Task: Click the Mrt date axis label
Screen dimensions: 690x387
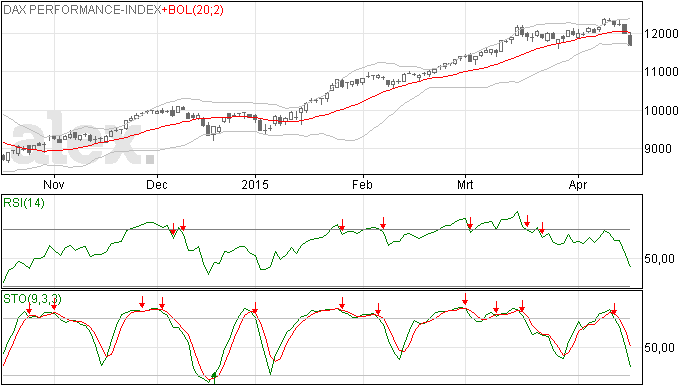Action: point(465,184)
